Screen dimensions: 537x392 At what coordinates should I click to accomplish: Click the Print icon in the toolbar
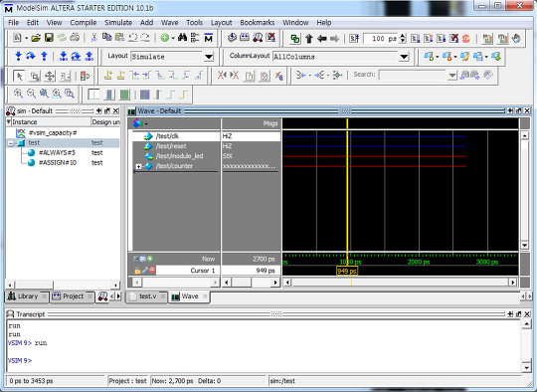[75, 38]
